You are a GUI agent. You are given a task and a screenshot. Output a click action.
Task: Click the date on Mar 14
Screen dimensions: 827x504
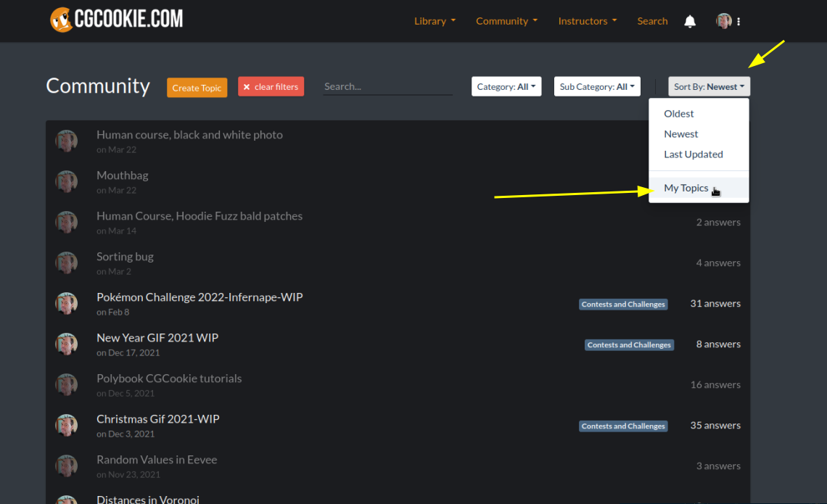tap(117, 231)
